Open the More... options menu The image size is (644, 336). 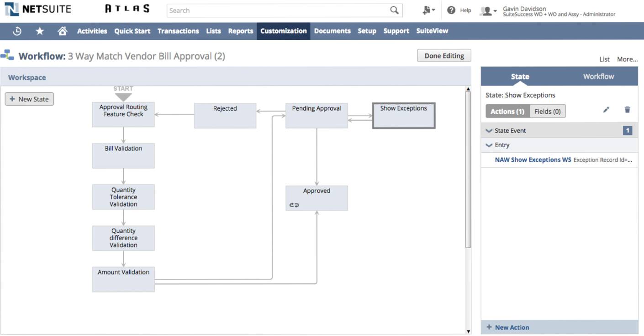pos(627,59)
